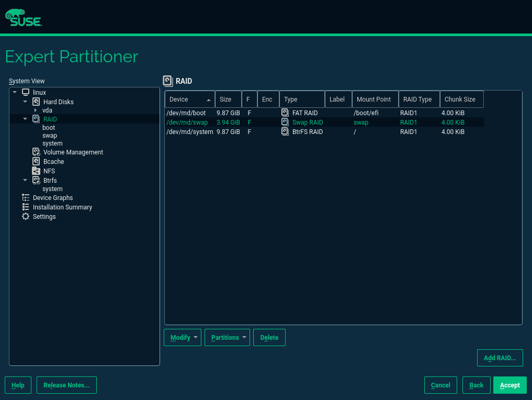Click the Delete button
The image size is (532, 400).
269,338
